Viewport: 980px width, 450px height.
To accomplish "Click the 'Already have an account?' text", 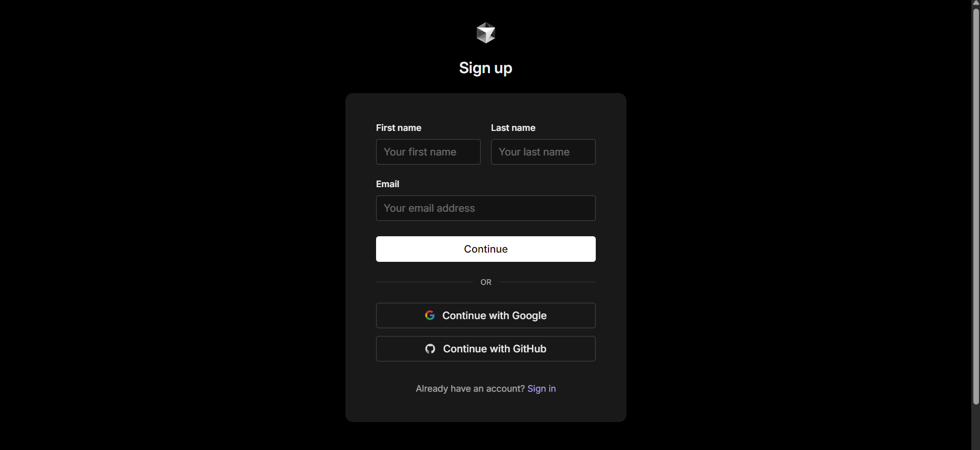I will click(470, 389).
